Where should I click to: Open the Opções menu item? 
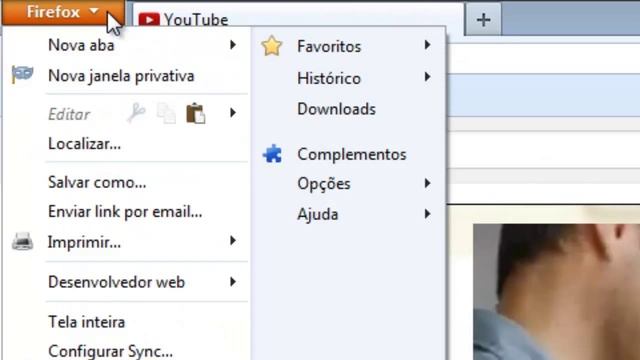pos(324,184)
